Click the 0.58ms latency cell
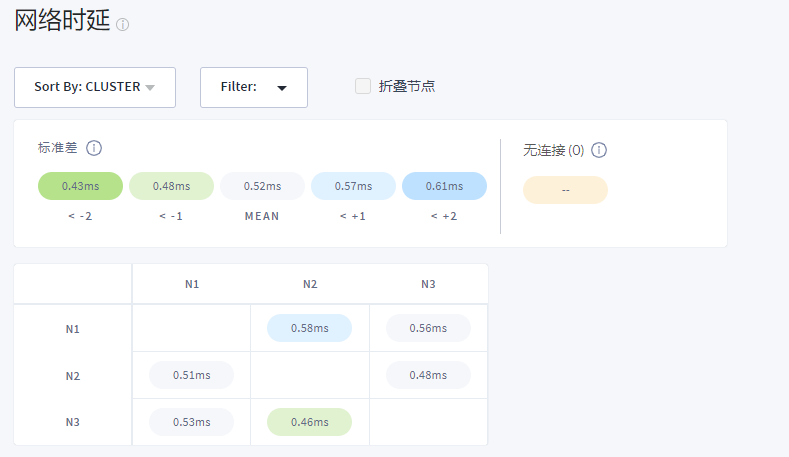Screen dimensions: 789x457 310,328
